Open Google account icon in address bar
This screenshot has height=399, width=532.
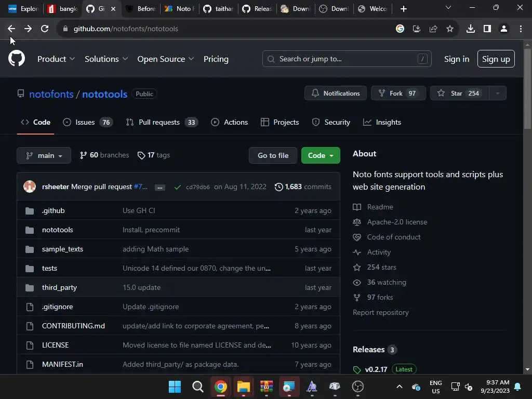(x=400, y=29)
